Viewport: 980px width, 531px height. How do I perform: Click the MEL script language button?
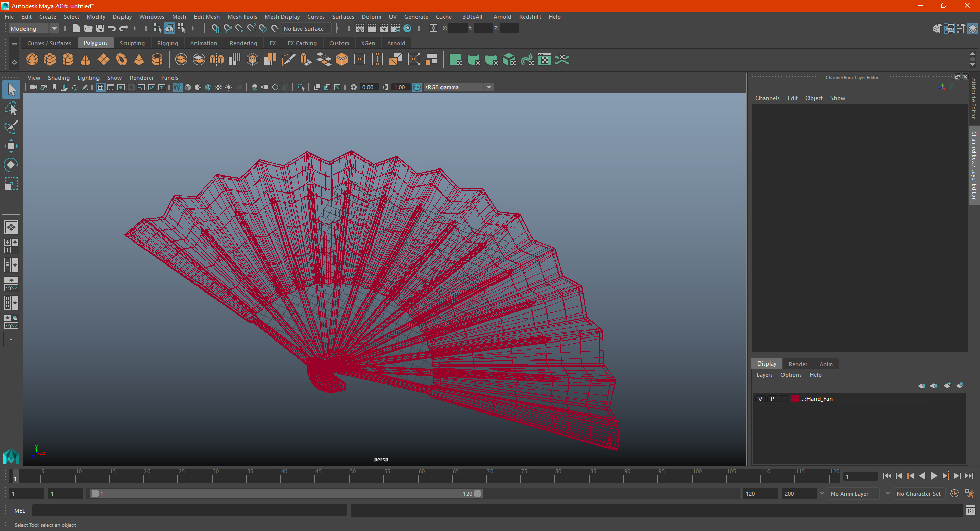19,511
